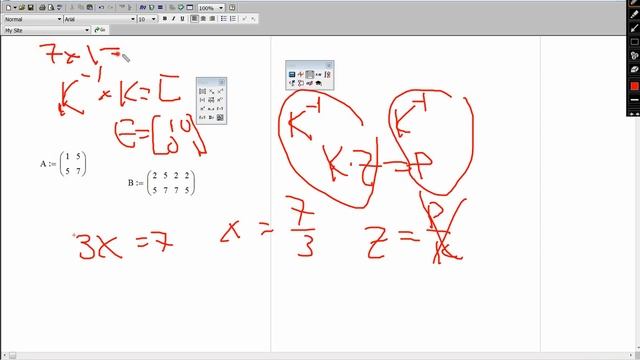Image resolution: width=640 pixels, height=360 pixels.
Task: Toggle Italic formatting
Action: click(173, 19)
